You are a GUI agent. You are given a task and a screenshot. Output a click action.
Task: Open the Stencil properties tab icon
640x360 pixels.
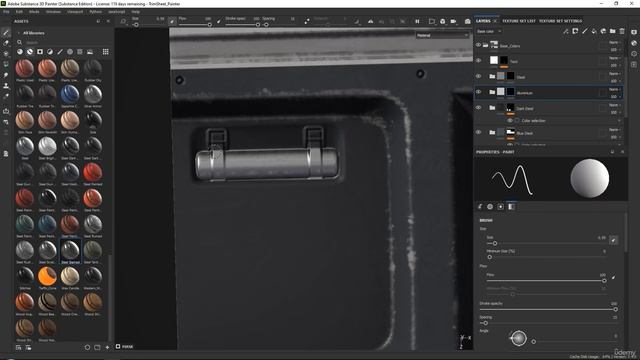(501, 207)
